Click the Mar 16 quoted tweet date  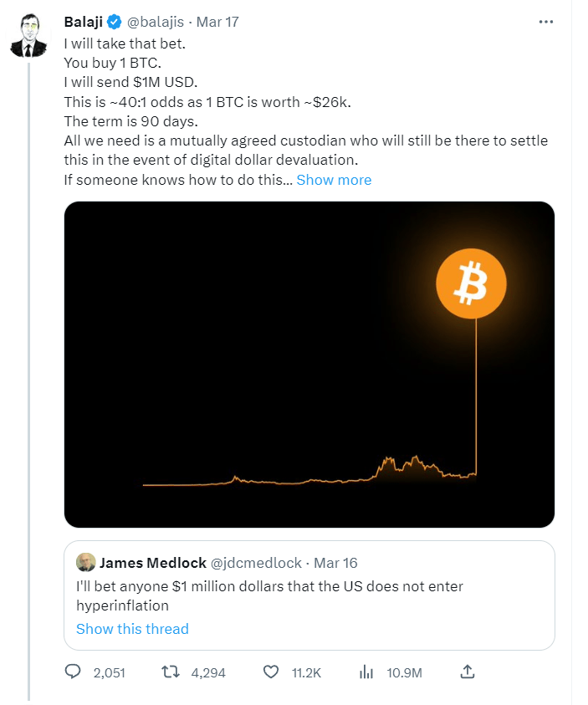tap(335, 563)
